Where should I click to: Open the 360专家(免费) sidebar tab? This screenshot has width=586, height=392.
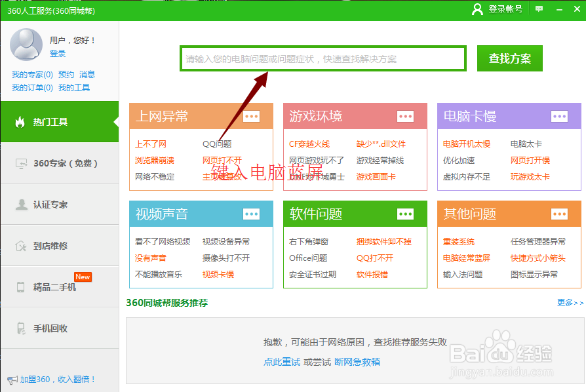point(60,163)
